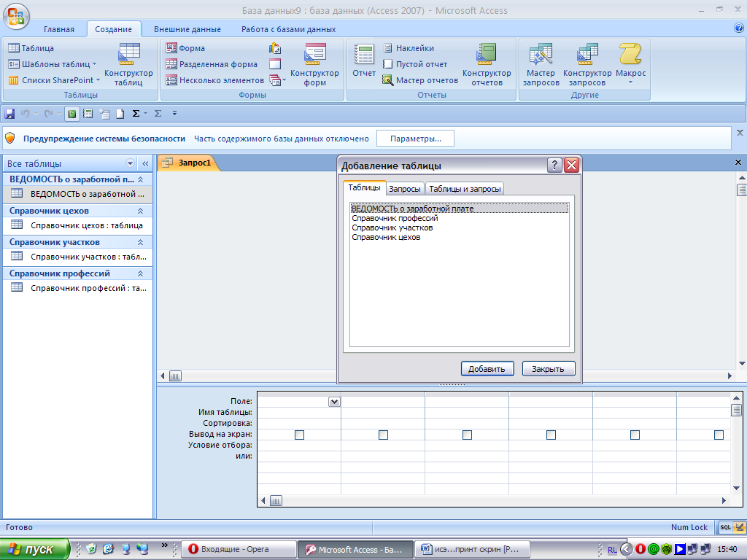
Task: Open the Макрос dropdown
Action: click(631, 64)
